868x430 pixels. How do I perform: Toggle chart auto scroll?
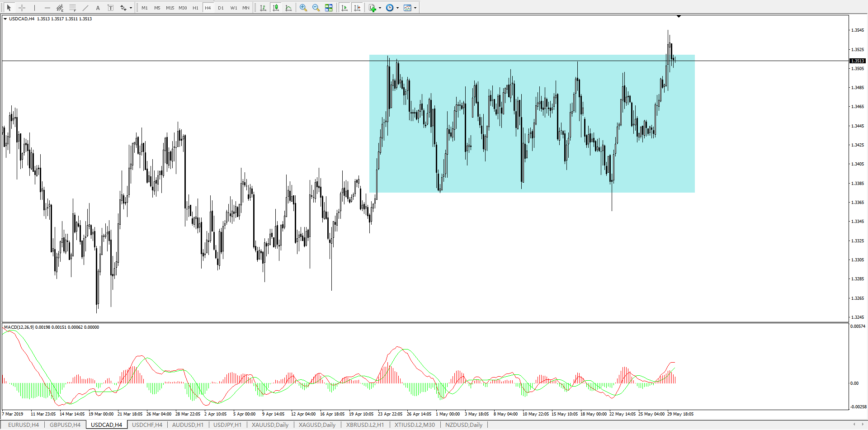pos(344,8)
